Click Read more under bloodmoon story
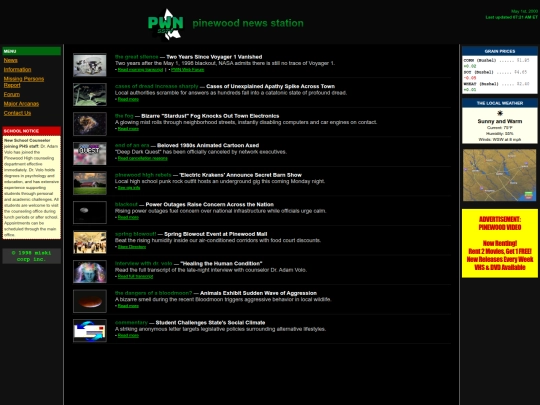The width and height of the screenshot is (540, 405). click(x=128, y=306)
